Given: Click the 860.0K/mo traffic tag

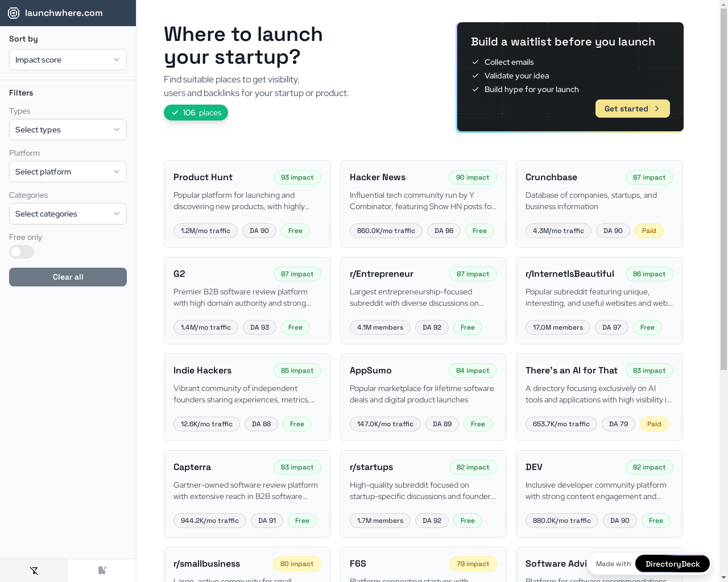Looking at the screenshot, I should [386, 231].
